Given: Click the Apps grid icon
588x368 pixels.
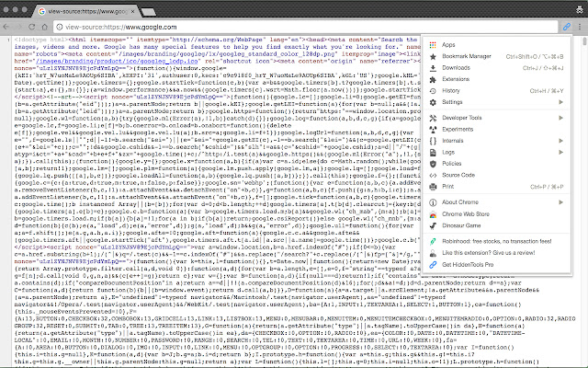Looking at the screenshot, I should coord(433,45).
